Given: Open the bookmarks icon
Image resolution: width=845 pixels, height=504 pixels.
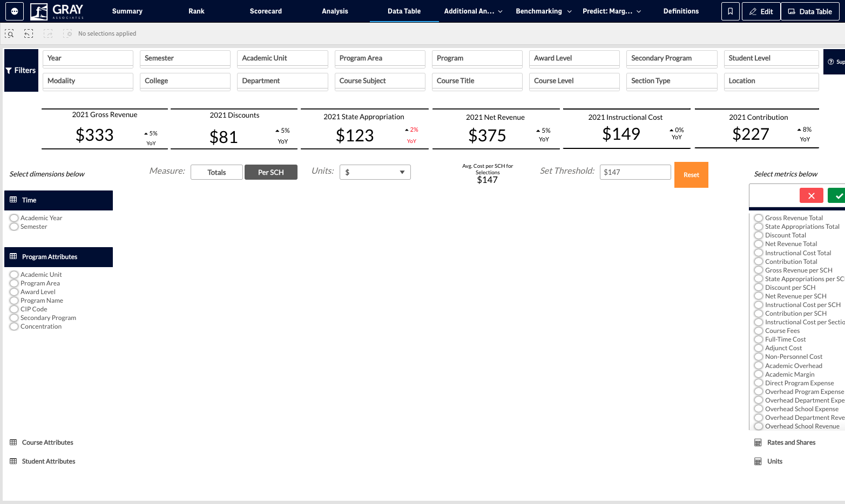Looking at the screenshot, I should point(730,11).
